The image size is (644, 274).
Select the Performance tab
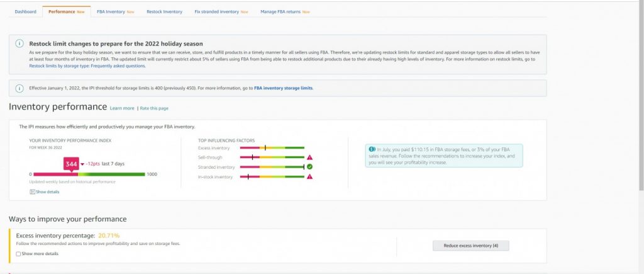[66, 11]
